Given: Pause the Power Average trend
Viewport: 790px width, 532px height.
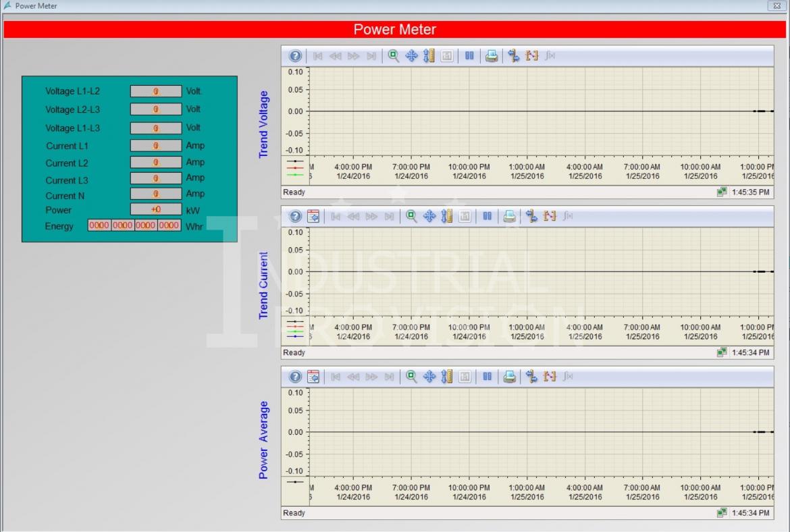Looking at the screenshot, I should coord(486,377).
